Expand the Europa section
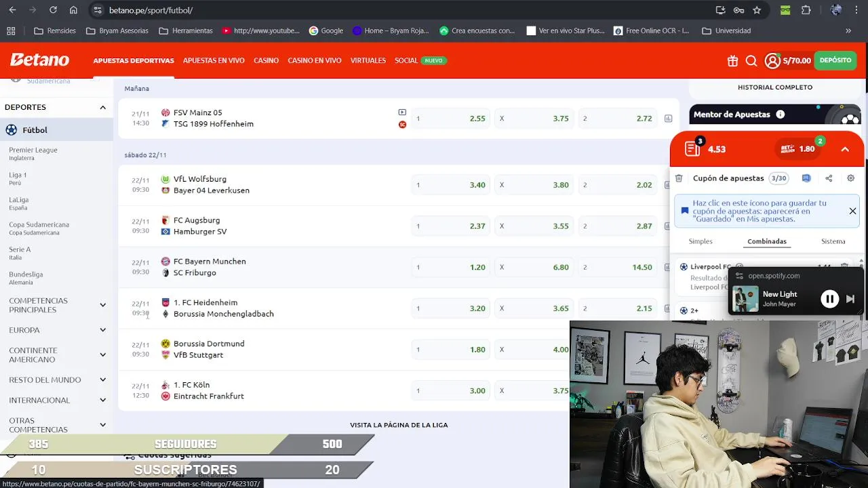 pyautogui.click(x=102, y=330)
